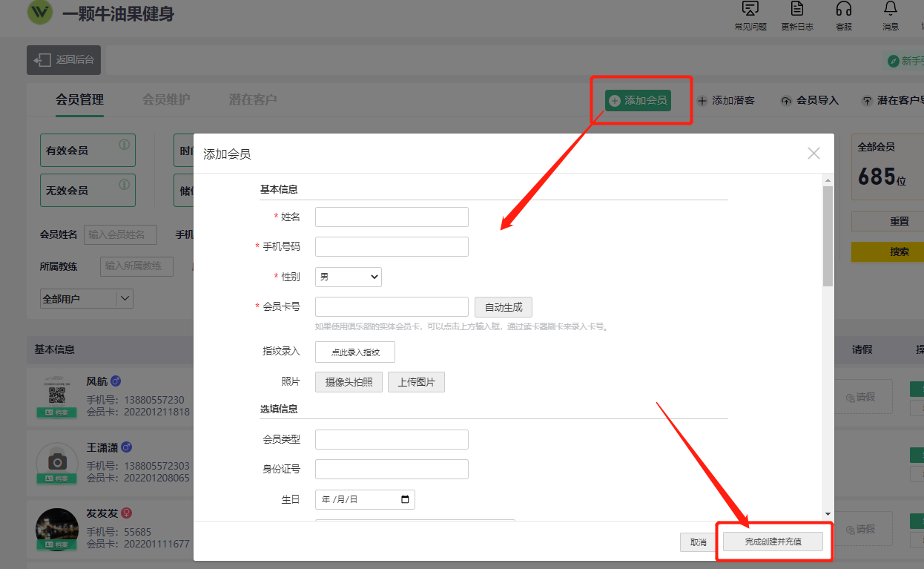Click the 自动生成 card number button

pyautogui.click(x=504, y=307)
